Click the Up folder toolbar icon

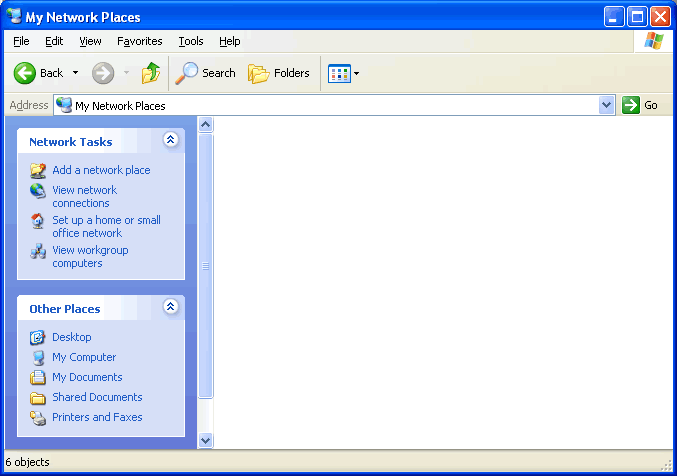(x=150, y=73)
